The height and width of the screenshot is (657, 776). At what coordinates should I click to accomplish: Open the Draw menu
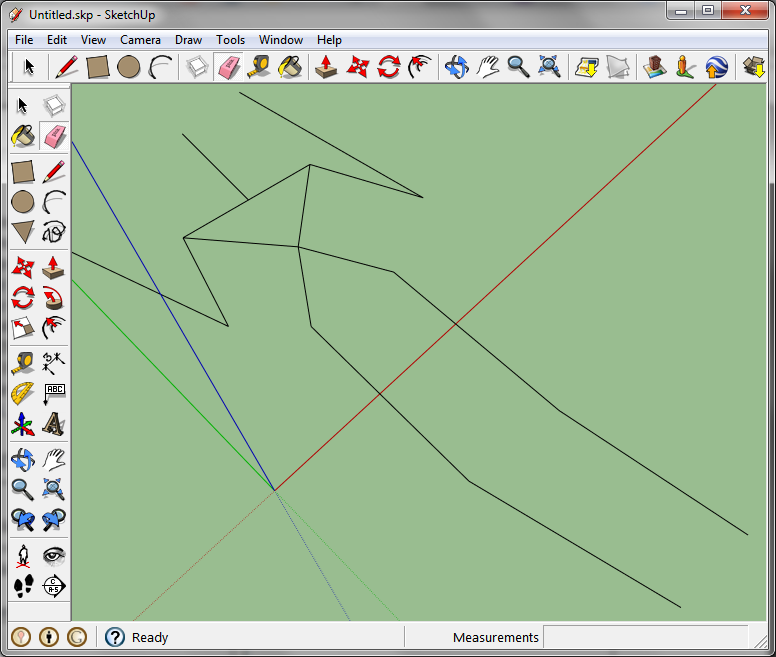(188, 40)
